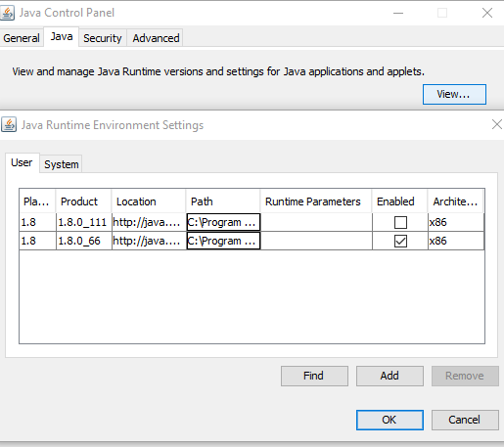The image size is (504, 447).
Task: Click the Add button
Action: (x=389, y=376)
